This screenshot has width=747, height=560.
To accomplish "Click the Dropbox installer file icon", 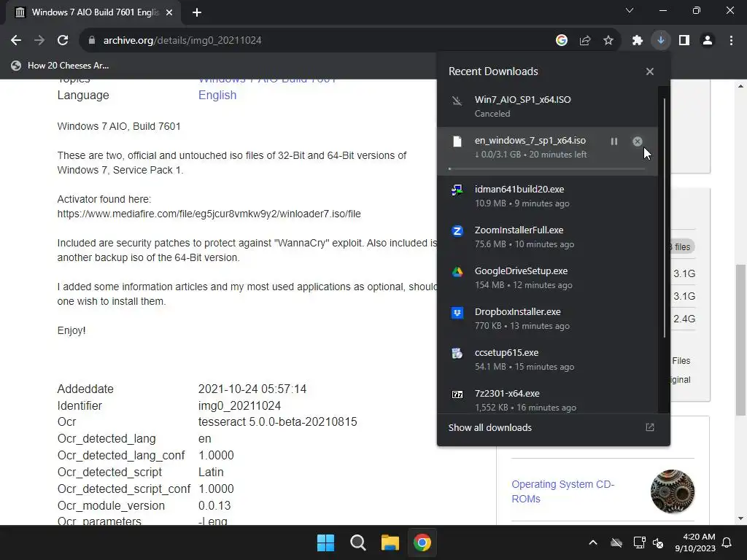I will (457, 313).
